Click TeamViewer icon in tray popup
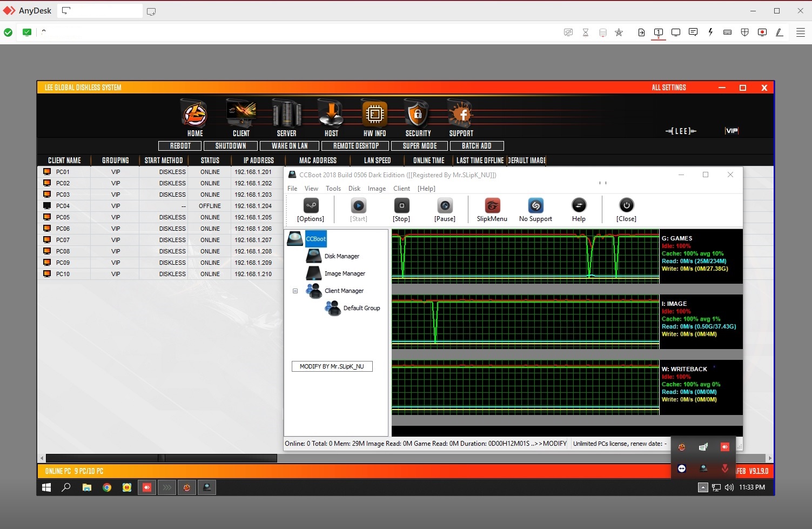 coord(682,468)
